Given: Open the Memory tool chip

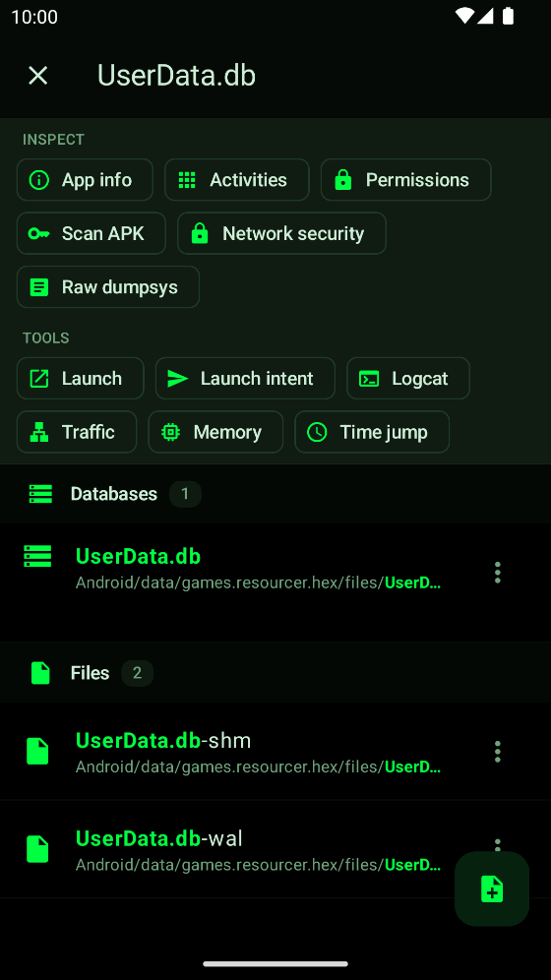Looking at the screenshot, I should [215, 433].
